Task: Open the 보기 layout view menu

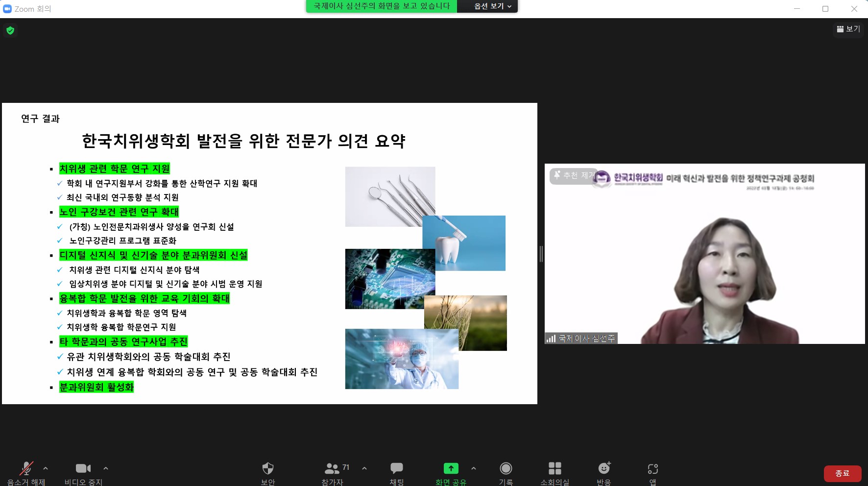Action: 848,29
